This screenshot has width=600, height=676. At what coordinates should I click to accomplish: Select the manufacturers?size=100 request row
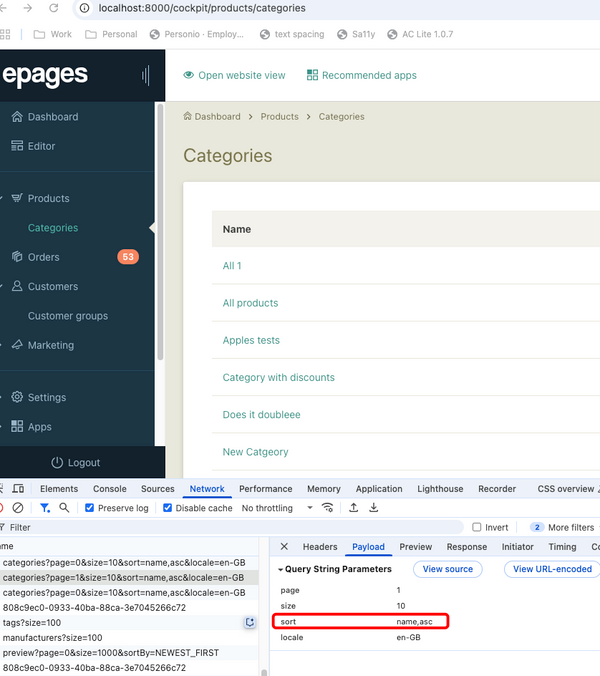(129, 638)
